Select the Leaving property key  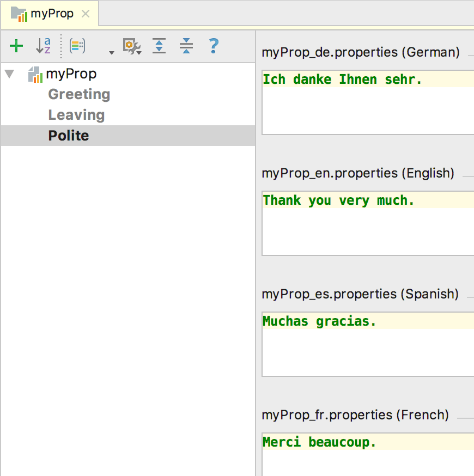coord(76,115)
